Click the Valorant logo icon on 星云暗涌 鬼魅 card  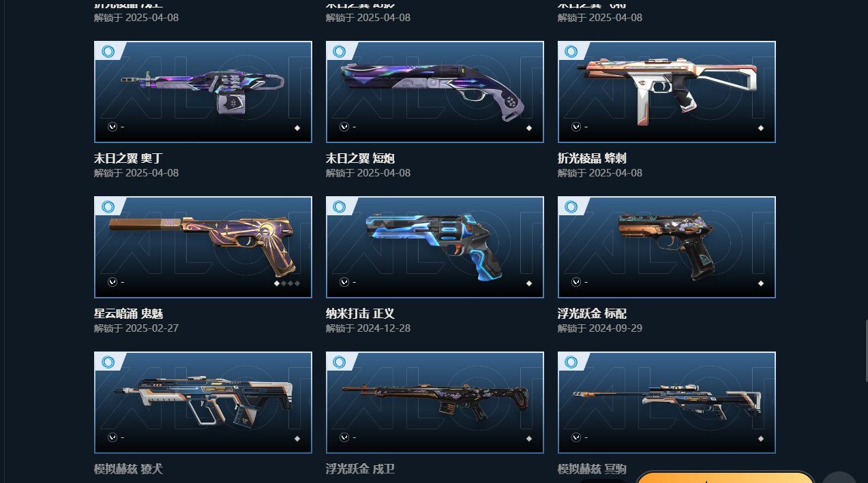[113, 282]
